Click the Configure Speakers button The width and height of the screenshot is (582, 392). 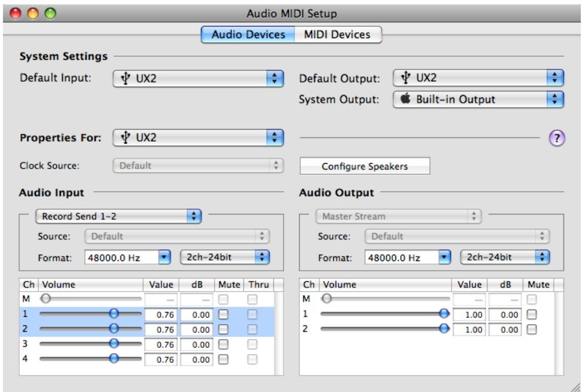pyautogui.click(x=365, y=166)
